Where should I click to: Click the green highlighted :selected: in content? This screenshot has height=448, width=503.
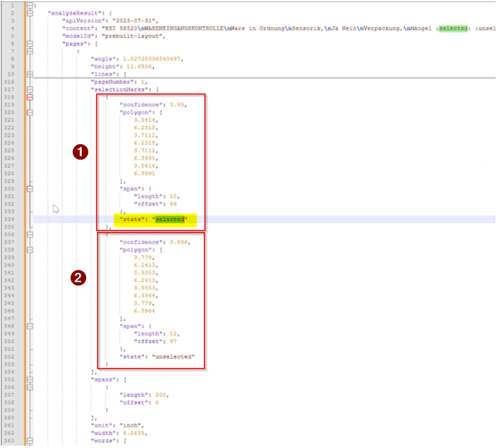click(x=453, y=29)
